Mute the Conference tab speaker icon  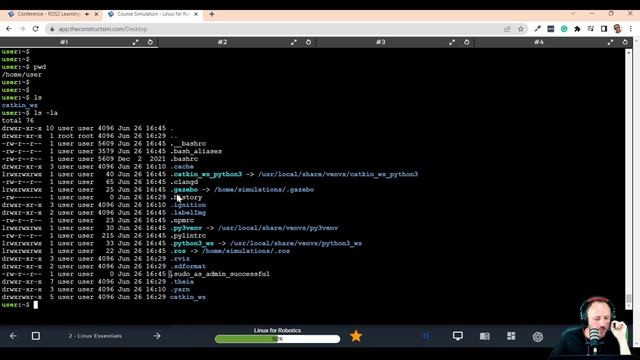pyautogui.click(x=87, y=14)
